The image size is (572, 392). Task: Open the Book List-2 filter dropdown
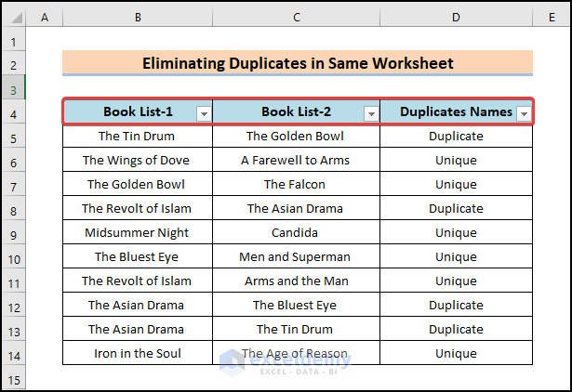[371, 113]
